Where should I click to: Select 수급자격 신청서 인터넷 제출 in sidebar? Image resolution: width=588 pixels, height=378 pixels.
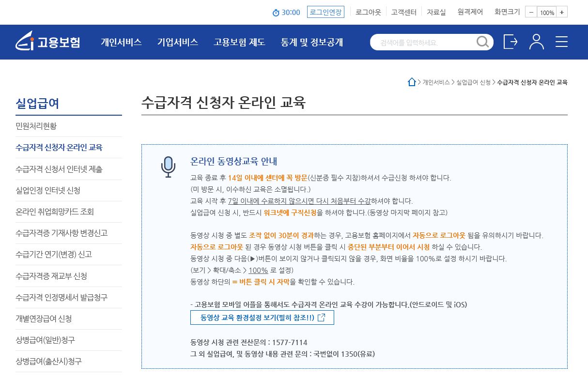tap(68, 169)
